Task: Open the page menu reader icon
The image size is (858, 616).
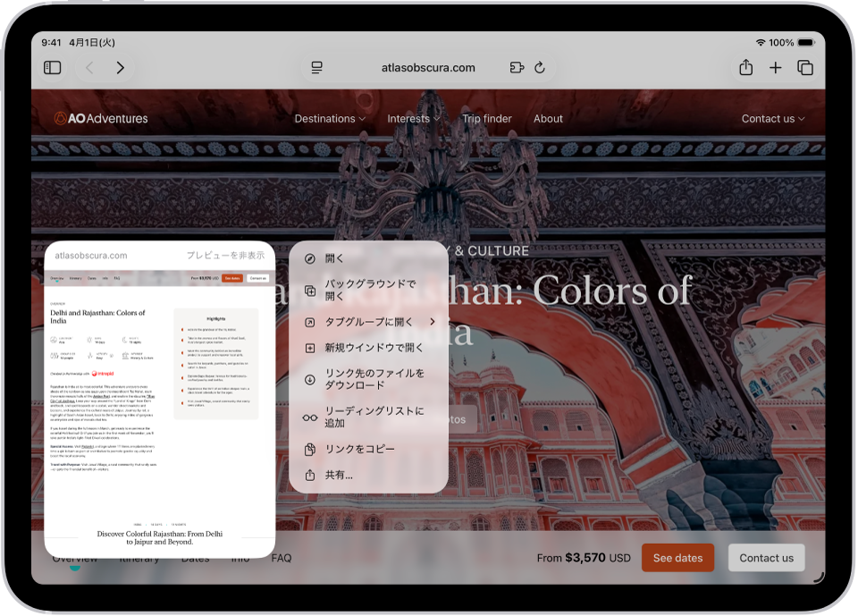Action: point(316,67)
